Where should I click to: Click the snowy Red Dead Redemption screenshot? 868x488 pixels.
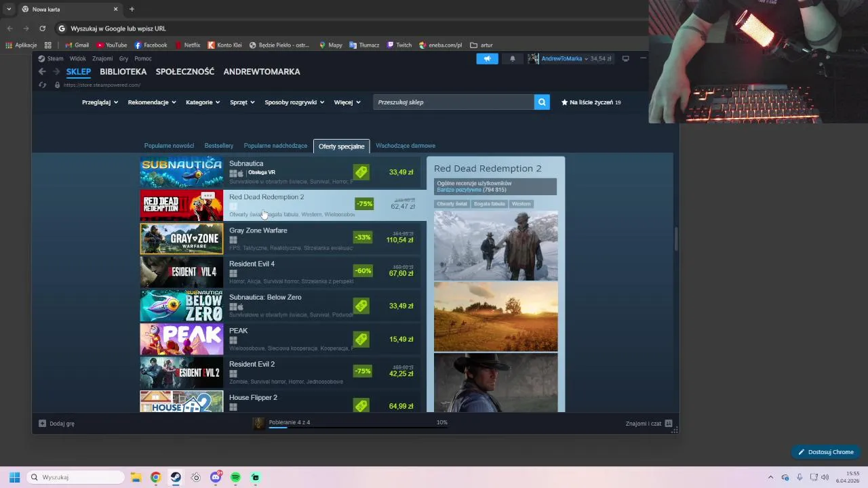pyautogui.click(x=496, y=245)
